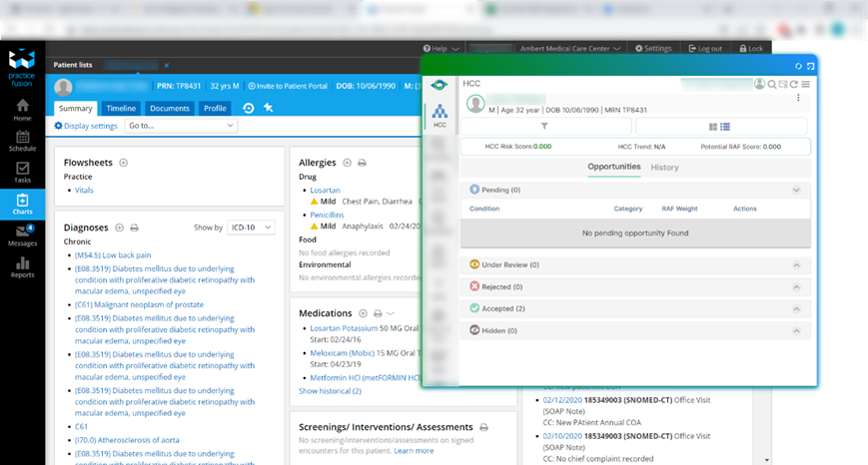Open the Go to... dropdown
Viewport: 868px width, 465px height.
180,126
